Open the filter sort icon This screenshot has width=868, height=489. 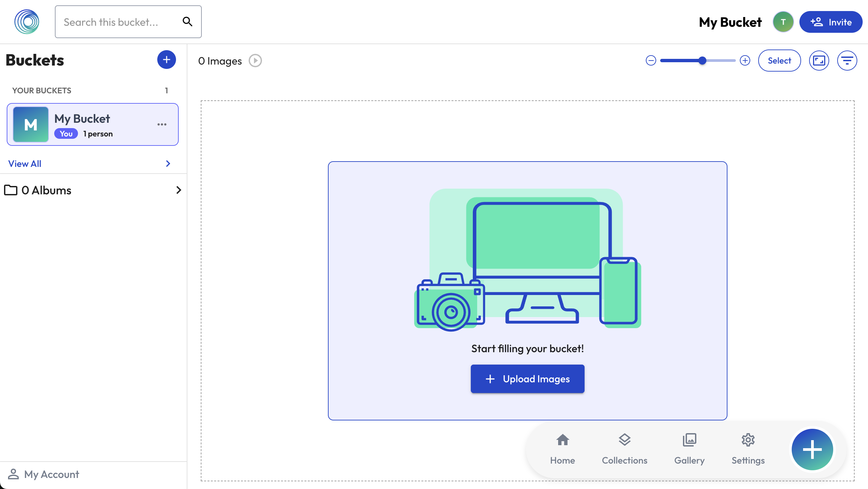(x=847, y=61)
